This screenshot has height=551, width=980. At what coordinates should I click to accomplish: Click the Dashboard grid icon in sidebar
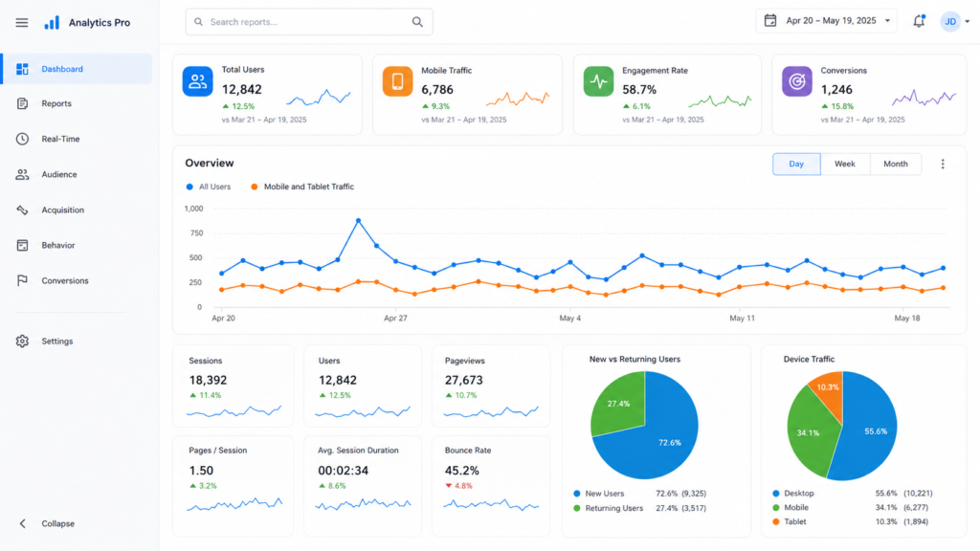23,69
